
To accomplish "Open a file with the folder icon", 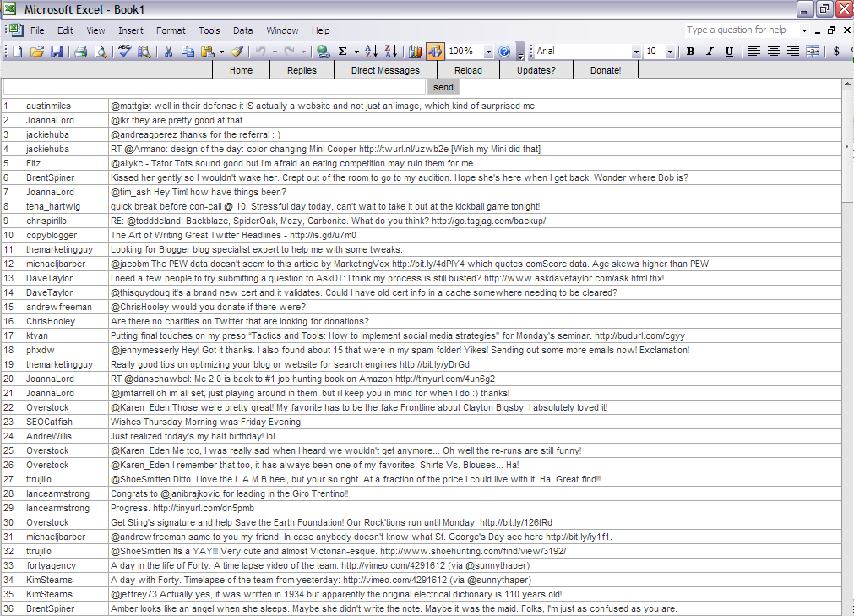I will coord(37,52).
